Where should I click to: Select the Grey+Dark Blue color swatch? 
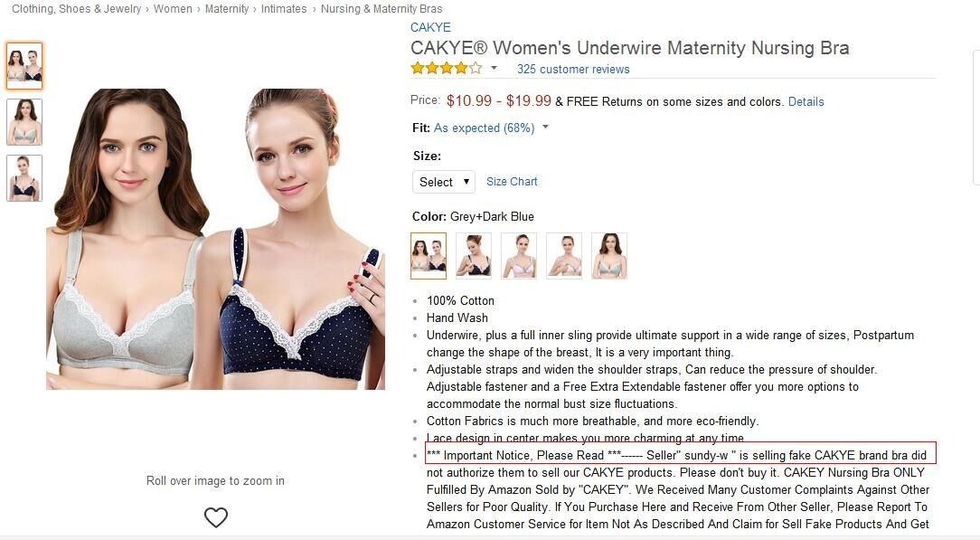[x=429, y=256]
